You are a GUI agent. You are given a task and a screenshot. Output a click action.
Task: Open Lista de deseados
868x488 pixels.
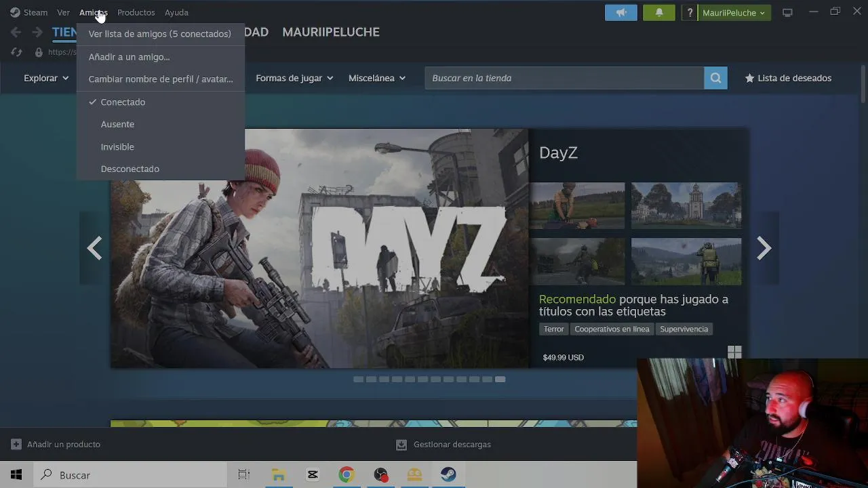(788, 78)
